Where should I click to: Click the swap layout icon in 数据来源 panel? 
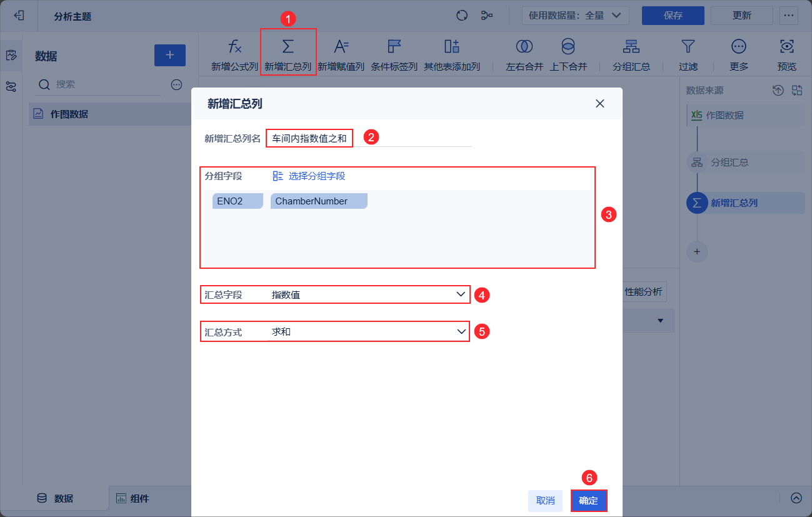[x=796, y=91]
